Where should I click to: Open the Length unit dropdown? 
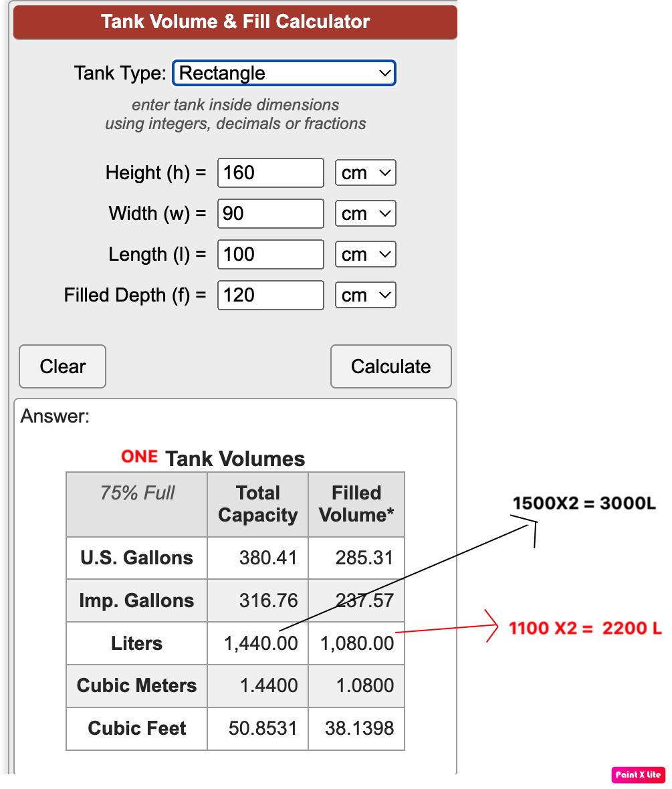(365, 255)
